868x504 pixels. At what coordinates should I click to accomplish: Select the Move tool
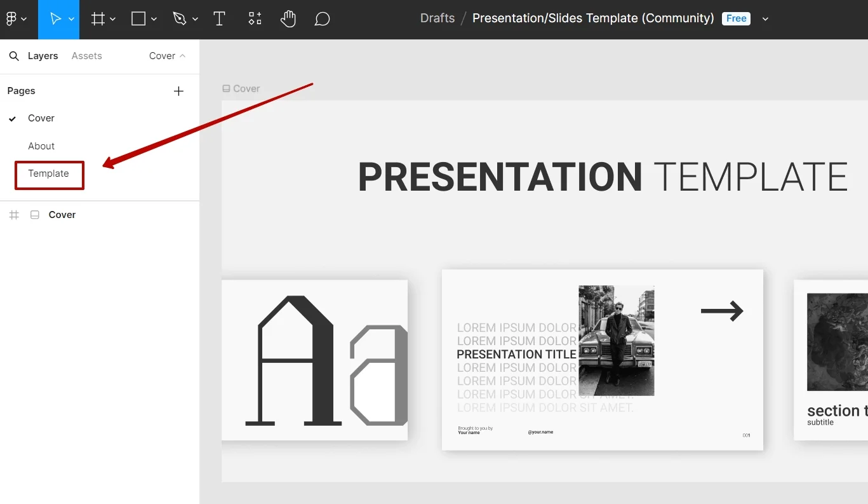(55, 19)
